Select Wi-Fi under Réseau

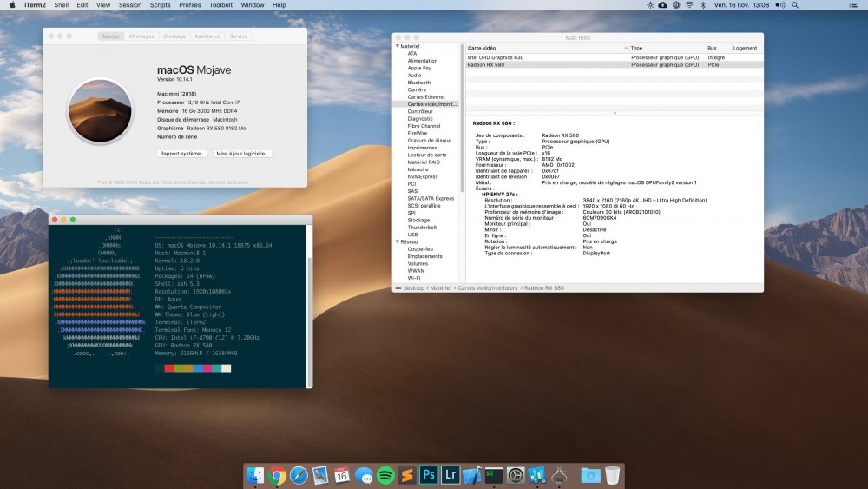pos(413,278)
